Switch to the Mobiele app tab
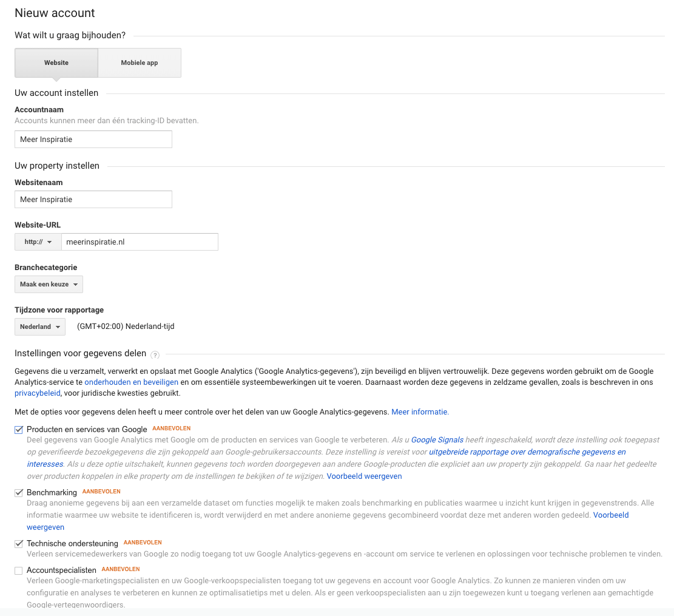Viewport: 674px width, 616px height. (x=139, y=63)
